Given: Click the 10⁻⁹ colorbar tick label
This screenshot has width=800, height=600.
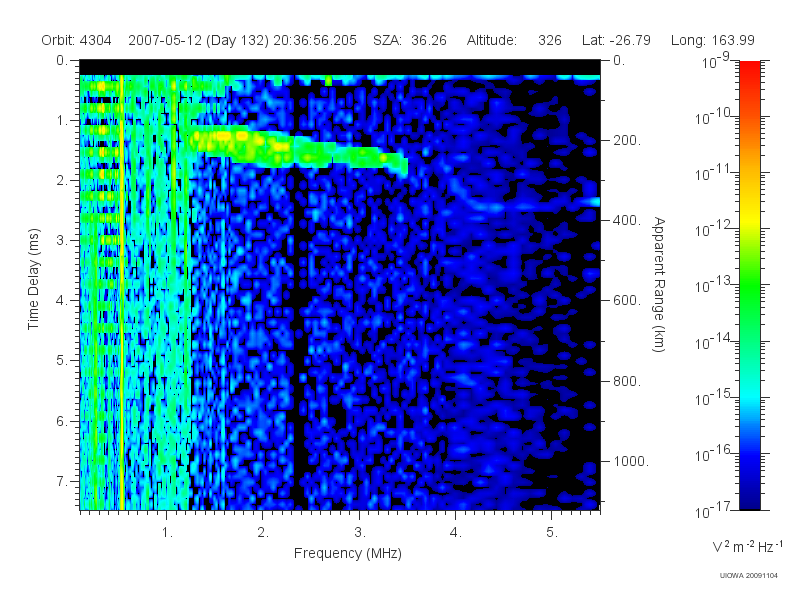Looking at the screenshot, I should (x=716, y=60).
